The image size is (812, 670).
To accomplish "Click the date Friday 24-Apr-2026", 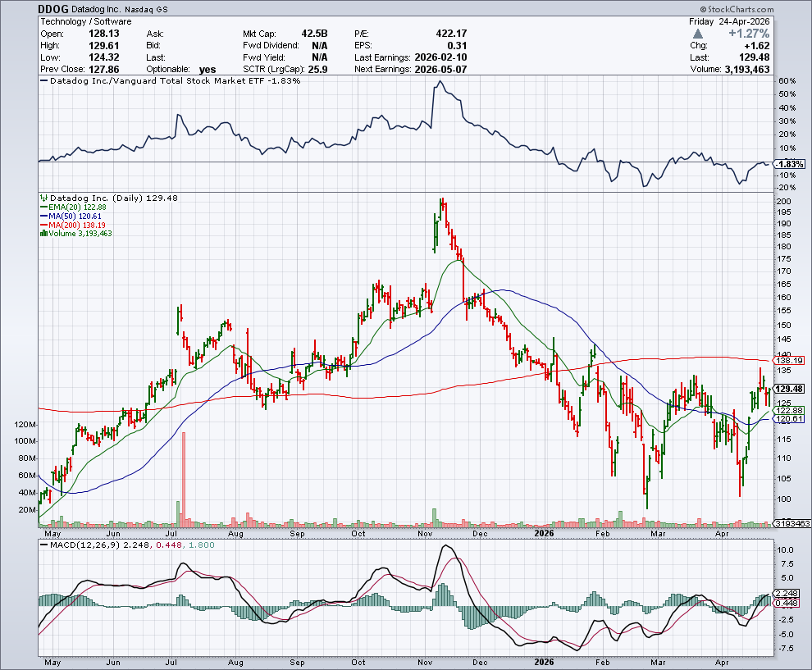I will click(729, 22).
